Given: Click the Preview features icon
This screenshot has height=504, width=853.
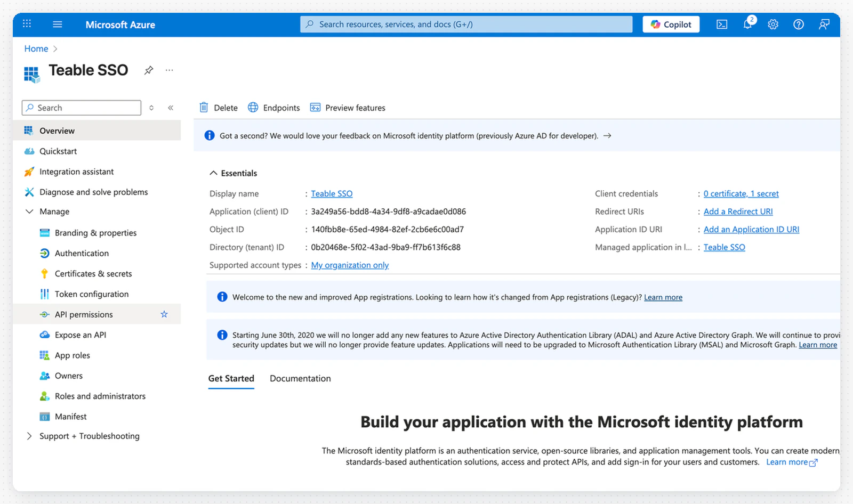Looking at the screenshot, I should point(316,108).
